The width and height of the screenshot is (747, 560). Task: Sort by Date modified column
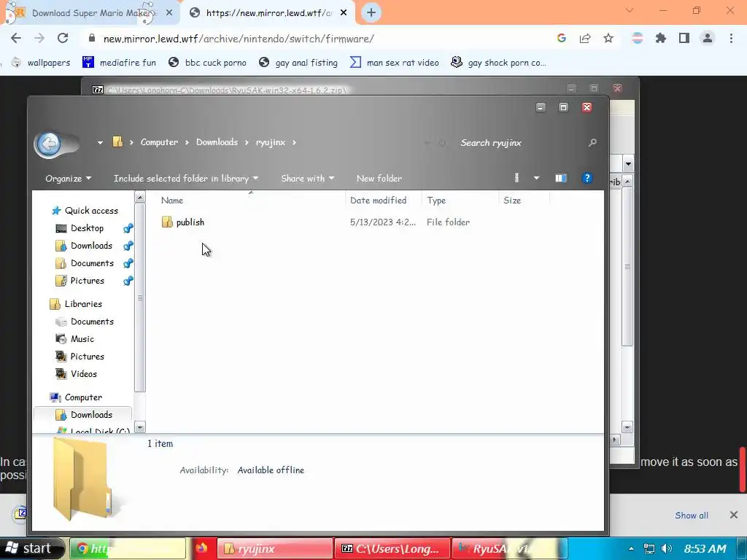(x=384, y=201)
